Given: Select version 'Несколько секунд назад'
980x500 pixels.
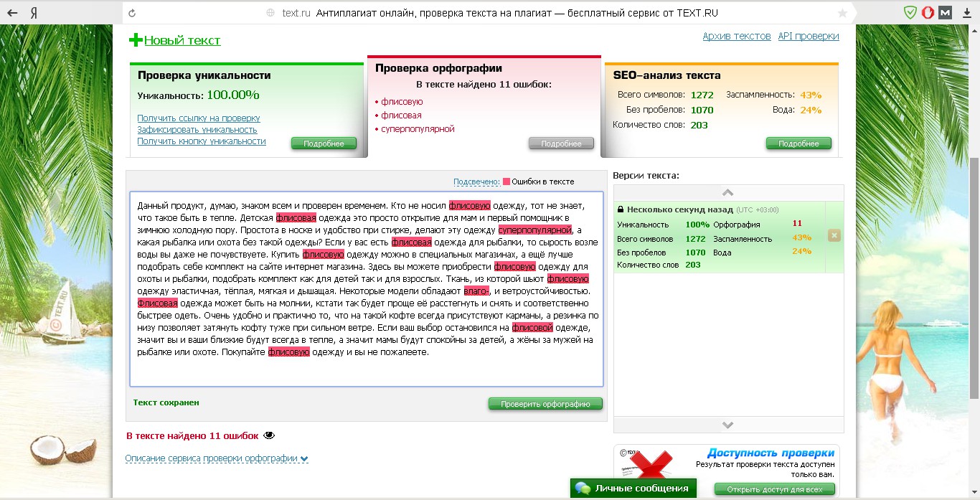Looking at the screenshot, I should pyautogui.click(x=681, y=209).
